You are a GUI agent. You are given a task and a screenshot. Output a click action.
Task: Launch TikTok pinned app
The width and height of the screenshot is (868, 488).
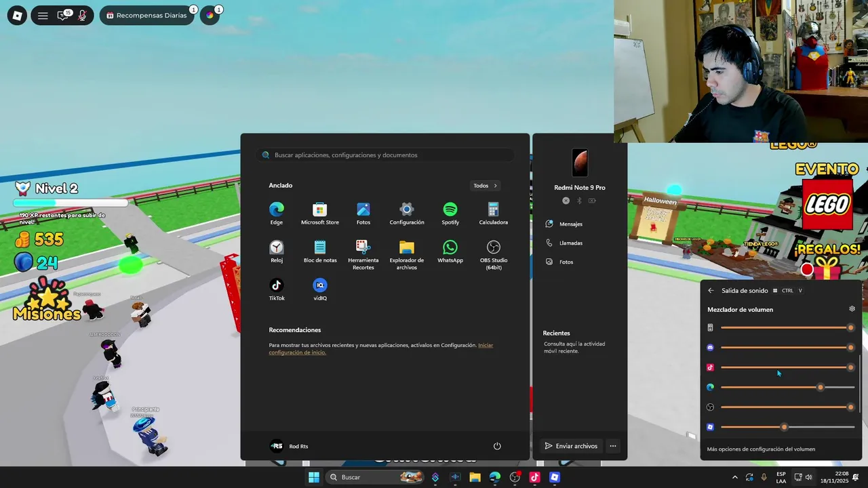pyautogui.click(x=277, y=289)
